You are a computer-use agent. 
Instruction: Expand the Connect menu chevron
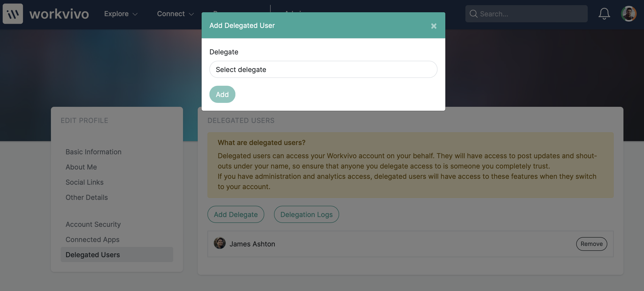(191, 14)
